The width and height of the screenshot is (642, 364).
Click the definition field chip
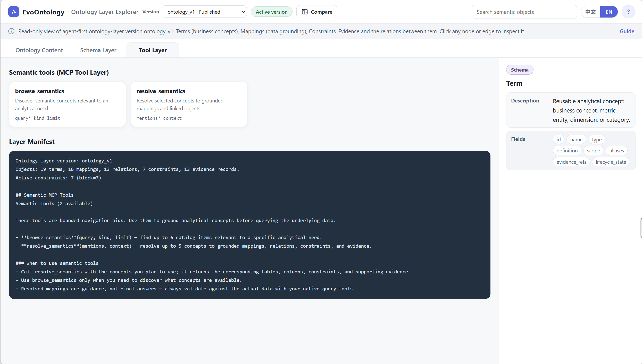click(567, 151)
